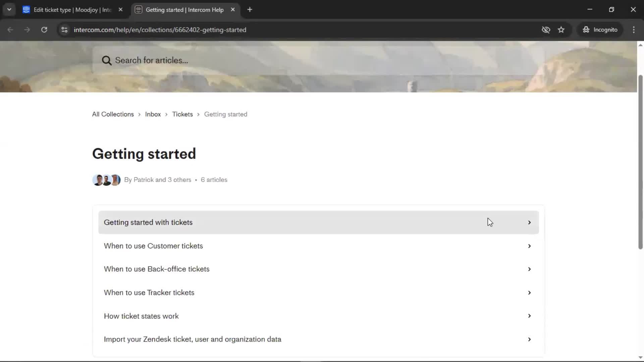Open a new tab with the plus icon
Screen dimensions: 644x362
250,10
